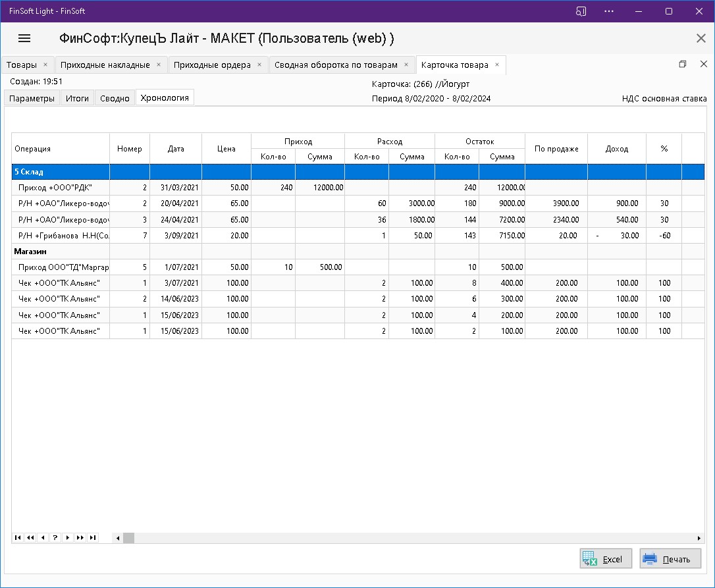The image size is (715, 588).
Task: Advance to the next page using single arrow
Action: 68,538
